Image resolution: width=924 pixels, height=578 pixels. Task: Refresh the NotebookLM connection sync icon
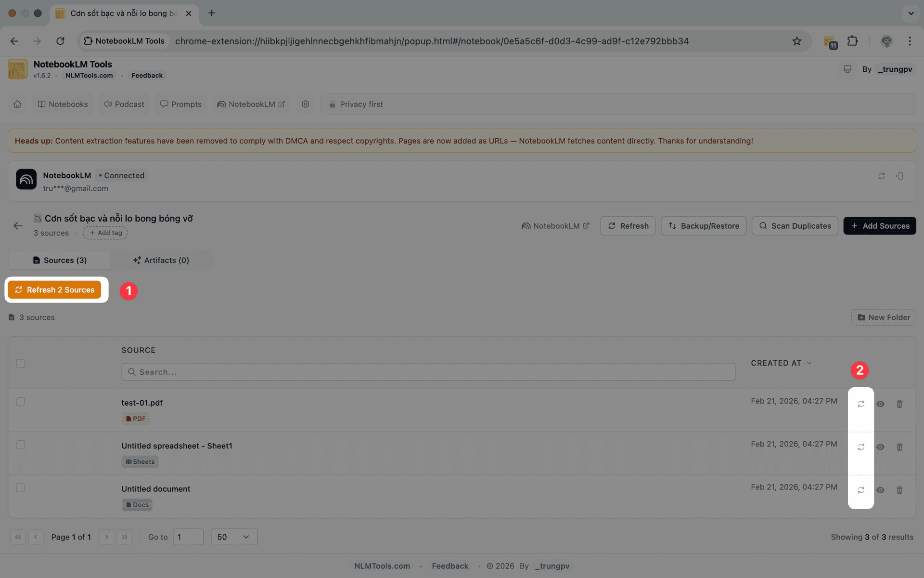pyautogui.click(x=881, y=176)
